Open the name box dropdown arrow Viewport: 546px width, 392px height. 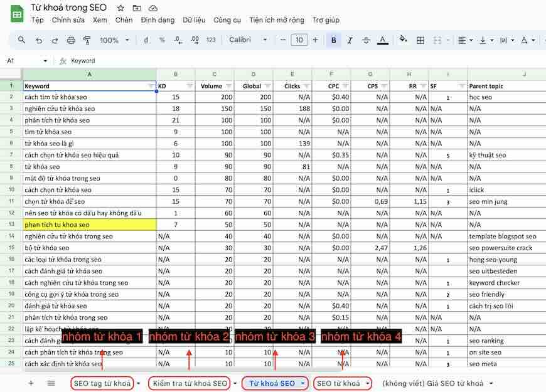point(45,61)
